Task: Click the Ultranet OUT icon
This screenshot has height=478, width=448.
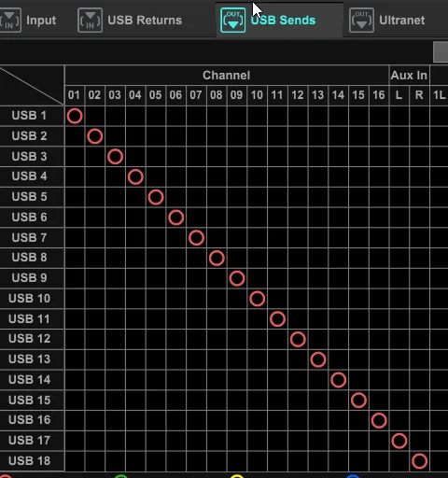Action: tap(361, 21)
